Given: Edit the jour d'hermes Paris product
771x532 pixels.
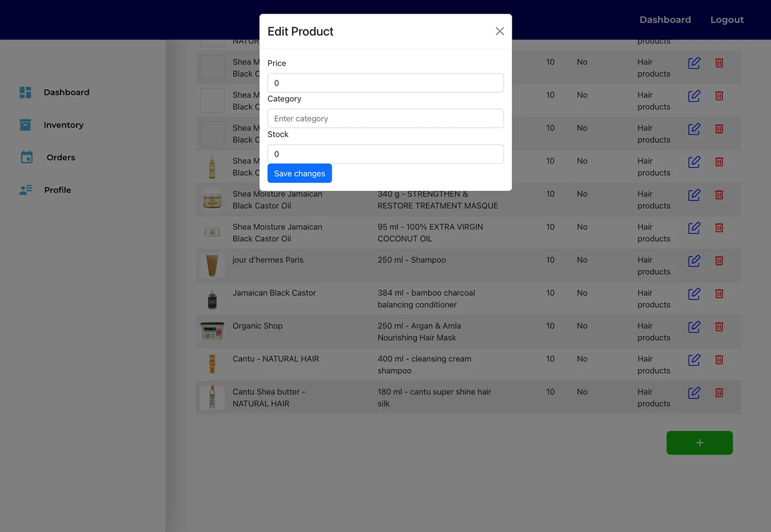Looking at the screenshot, I should pos(694,260).
